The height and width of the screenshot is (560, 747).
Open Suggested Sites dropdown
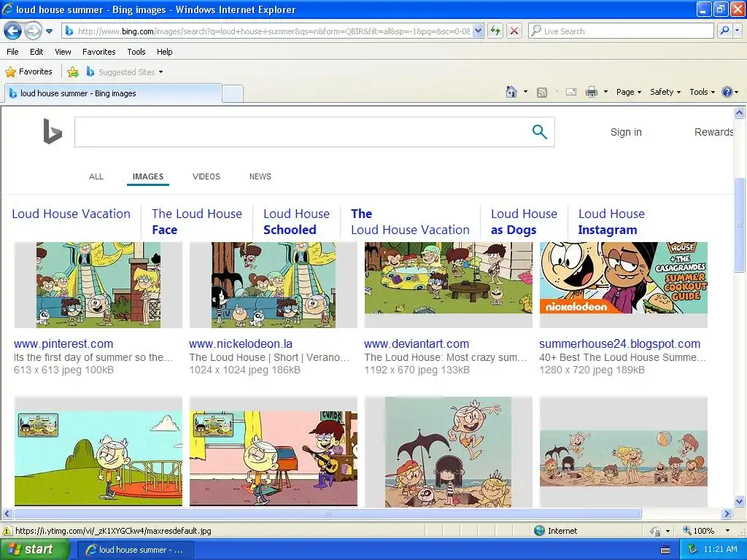(125, 72)
